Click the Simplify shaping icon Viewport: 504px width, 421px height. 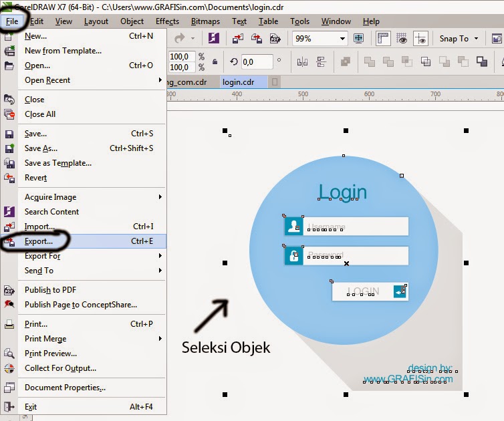(x=426, y=61)
